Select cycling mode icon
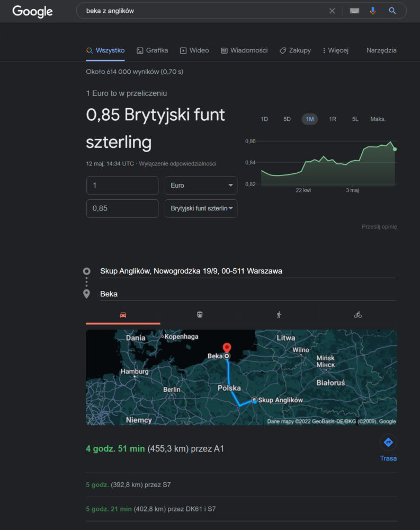 click(x=358, y=315)
